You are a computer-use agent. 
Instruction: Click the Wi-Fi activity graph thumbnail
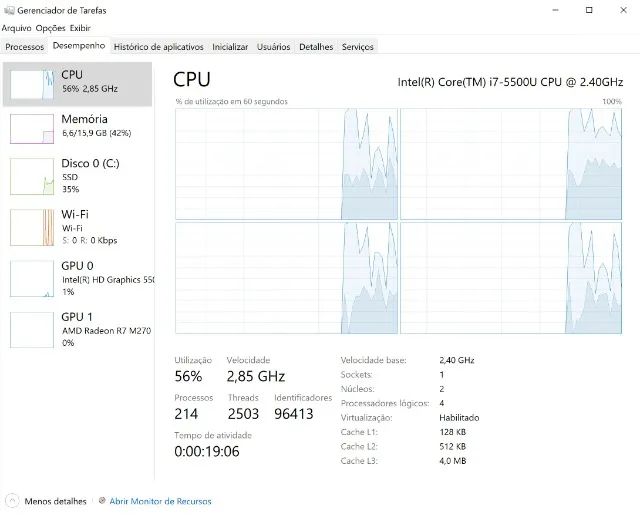[x=31, y=226]
